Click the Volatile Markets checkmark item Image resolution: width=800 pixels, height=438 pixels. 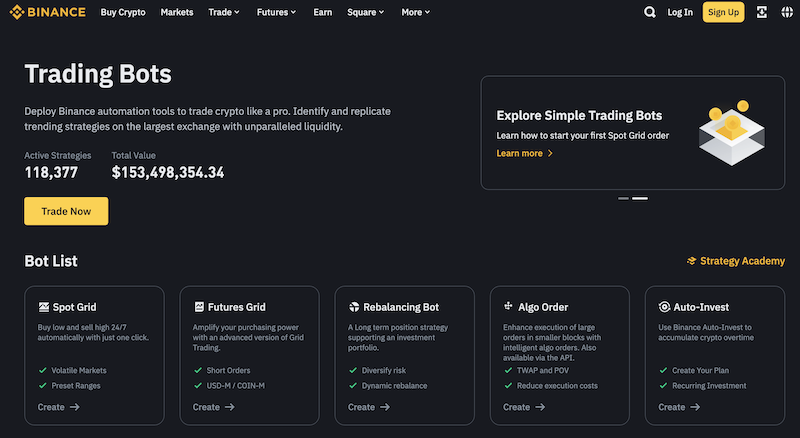point(72,370)
